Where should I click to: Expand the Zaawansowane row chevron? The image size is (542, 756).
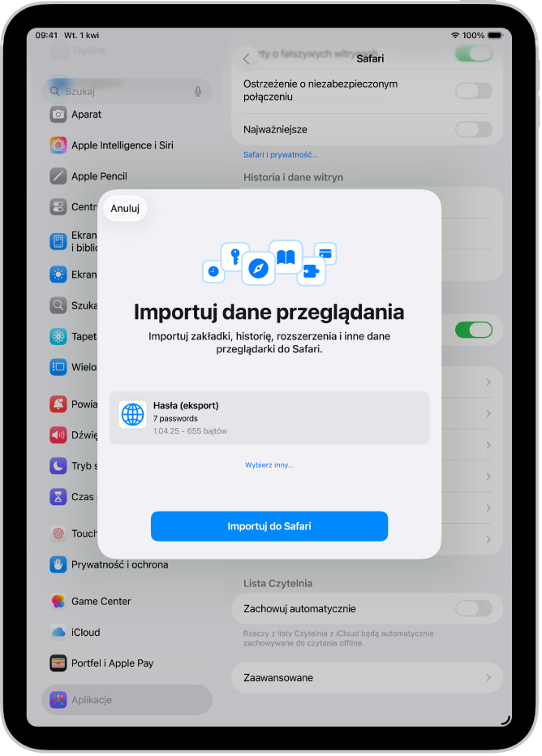pyautogui.click(x=488, y=677)
